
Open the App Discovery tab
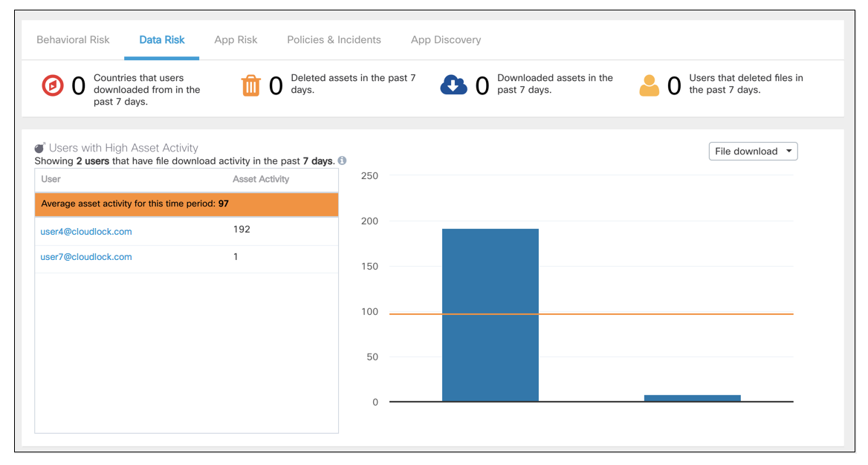coord(446,40)
